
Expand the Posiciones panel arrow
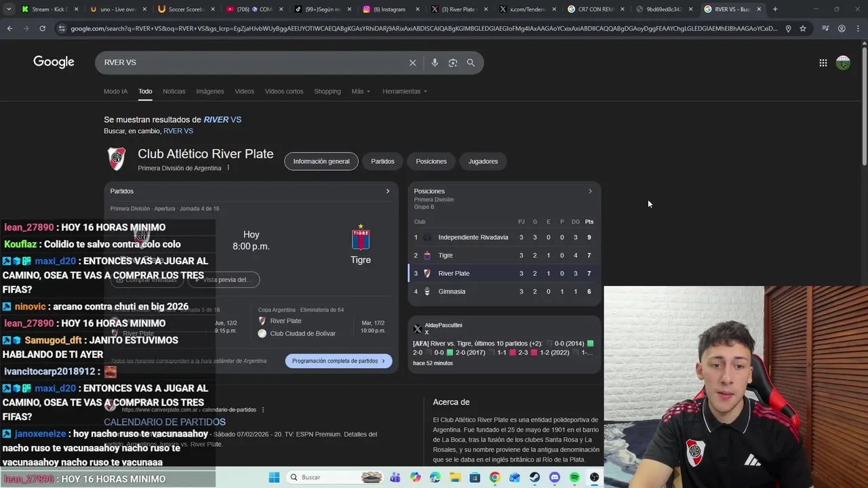tap(590, 191)
